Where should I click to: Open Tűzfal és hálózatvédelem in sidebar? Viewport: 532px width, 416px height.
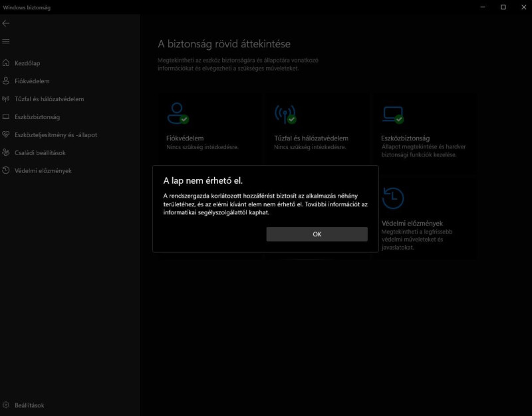pyautogui.click(x=49, y=99)
